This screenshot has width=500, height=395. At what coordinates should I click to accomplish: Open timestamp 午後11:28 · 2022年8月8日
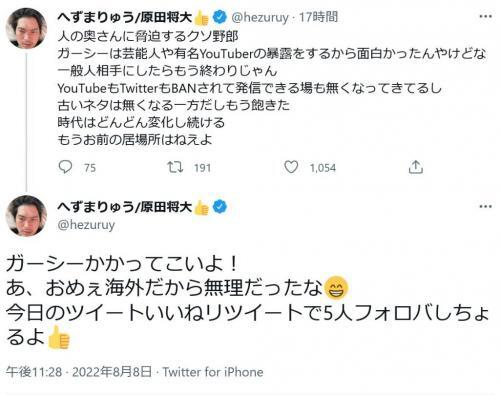pyautogui.click(x=79, y=372)
